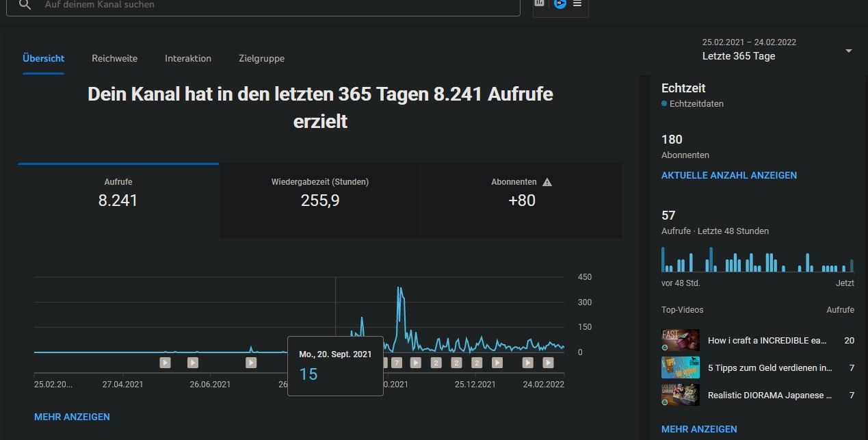Click the search magnifier icon

click(25, 5)
